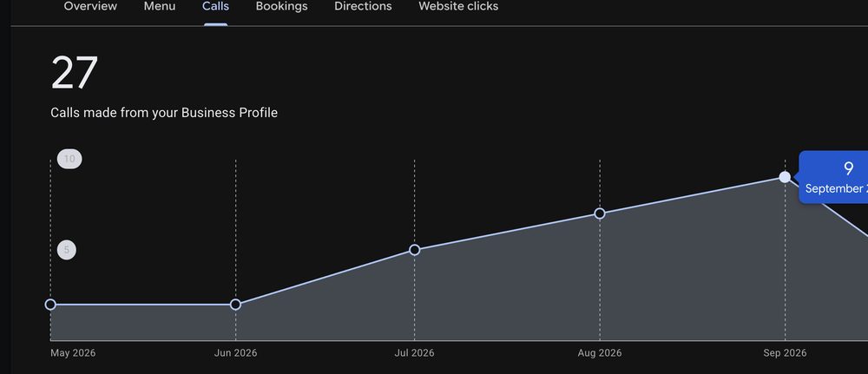Open the Menu tab
Viewport: 868px width, 374px height.
[x=160, y=7]
